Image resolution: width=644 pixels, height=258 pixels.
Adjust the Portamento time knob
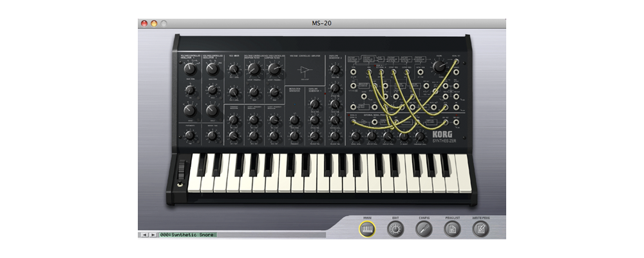(x=190, y=135)
